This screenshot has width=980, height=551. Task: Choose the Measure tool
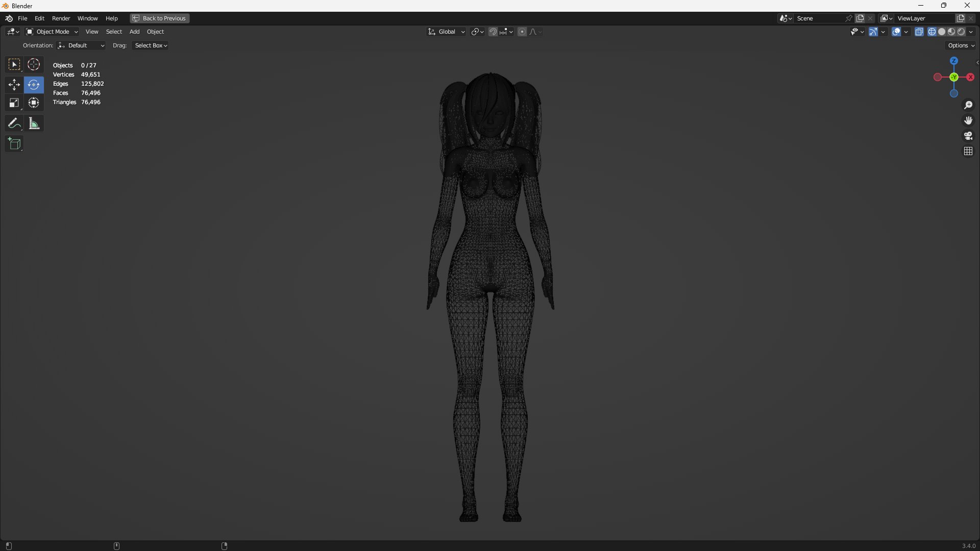click(34, 123)
